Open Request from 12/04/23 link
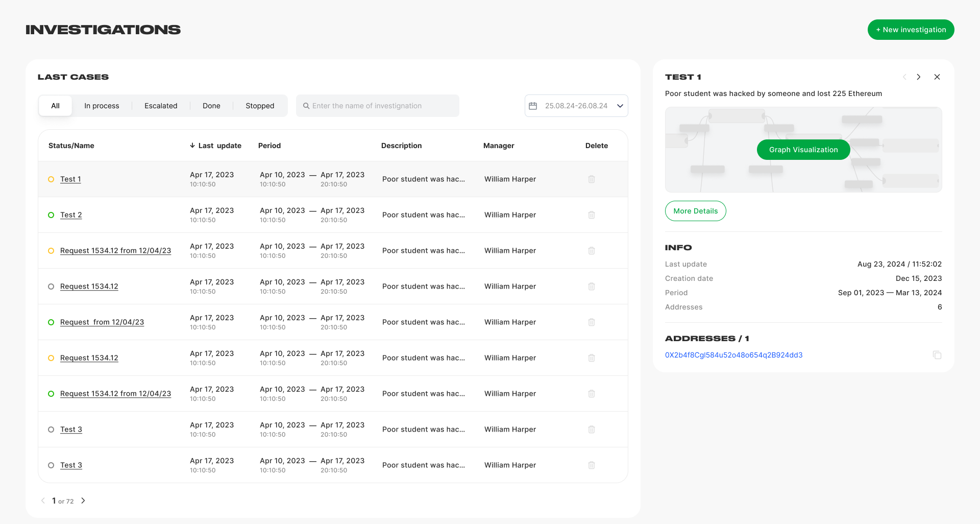 tap(102, 322)
